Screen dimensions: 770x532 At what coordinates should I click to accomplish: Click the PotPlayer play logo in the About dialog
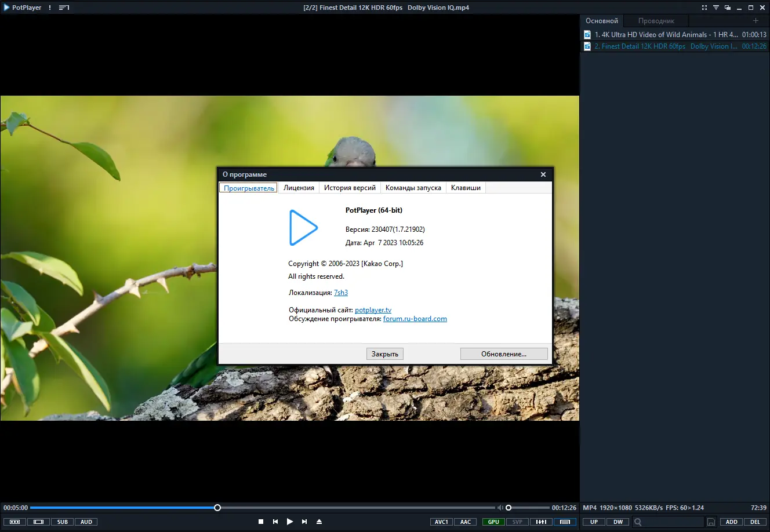(x=303, y=228)
